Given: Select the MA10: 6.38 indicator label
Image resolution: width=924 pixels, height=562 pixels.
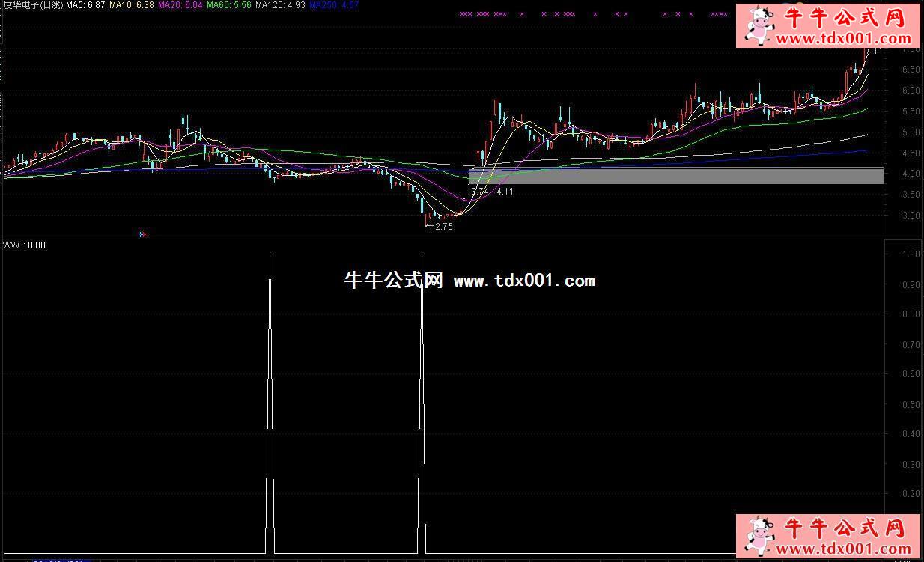Looking at the screenshot, I should point(132,5).
